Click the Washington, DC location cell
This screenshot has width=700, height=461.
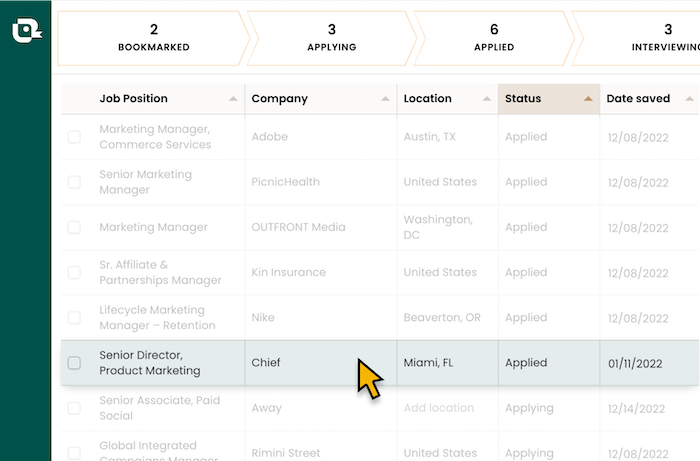pyautogui.click(x=447, y=227)
